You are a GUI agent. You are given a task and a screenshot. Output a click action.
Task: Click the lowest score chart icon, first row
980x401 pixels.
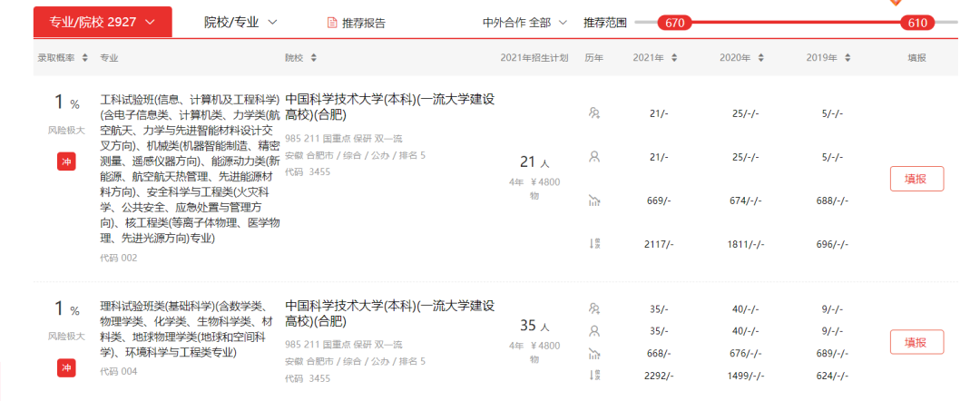click(x=594, y=200)
